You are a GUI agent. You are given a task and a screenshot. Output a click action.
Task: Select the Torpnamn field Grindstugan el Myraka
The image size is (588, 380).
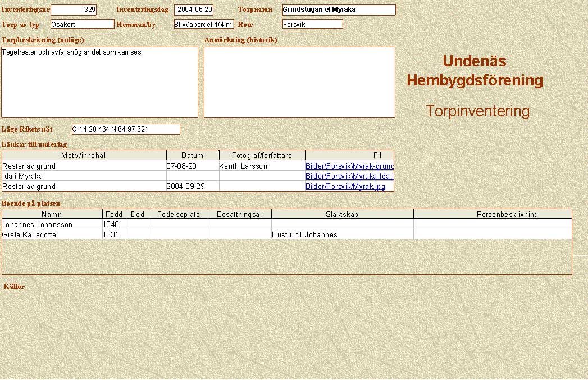point(339,10)
